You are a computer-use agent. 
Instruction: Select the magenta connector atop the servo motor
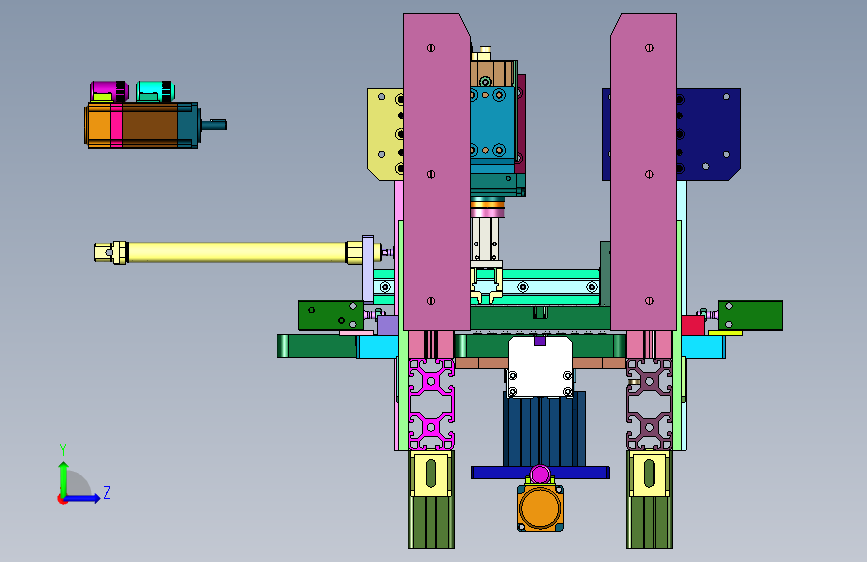(x=109, y=91)
